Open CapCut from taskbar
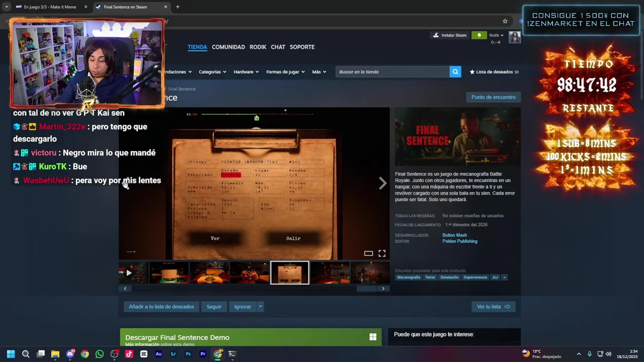644x362 pixels. click(144, 354)
